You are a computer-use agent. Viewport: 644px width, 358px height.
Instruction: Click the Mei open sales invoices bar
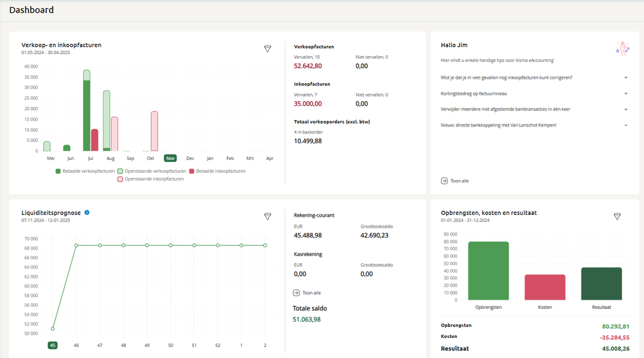tap(47, 146)
